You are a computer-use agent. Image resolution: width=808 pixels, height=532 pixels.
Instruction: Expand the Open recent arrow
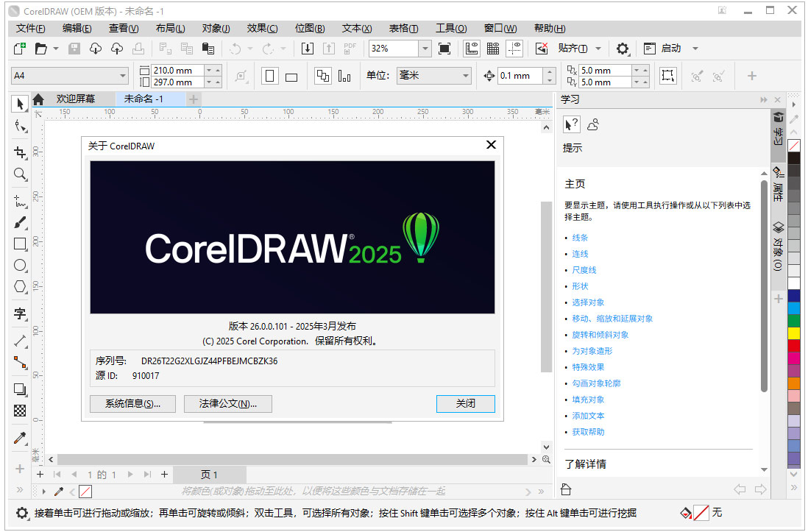coord(56,49)
